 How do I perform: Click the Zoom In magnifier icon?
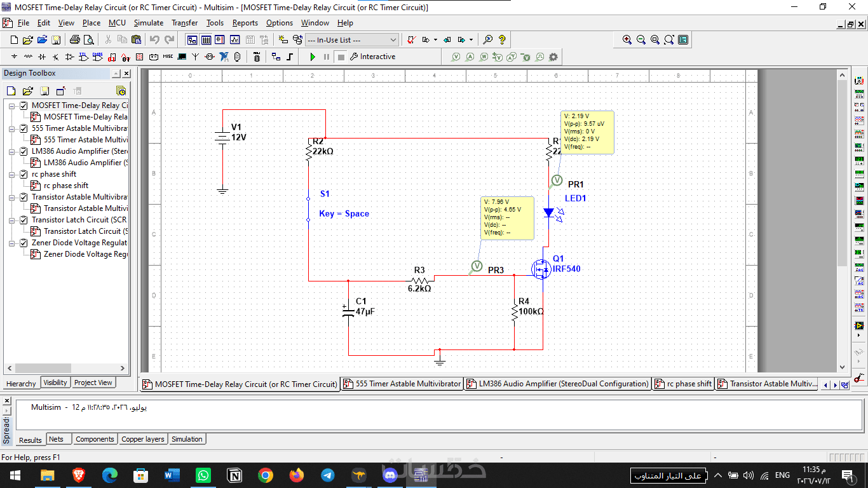click(x=627, y=39)
